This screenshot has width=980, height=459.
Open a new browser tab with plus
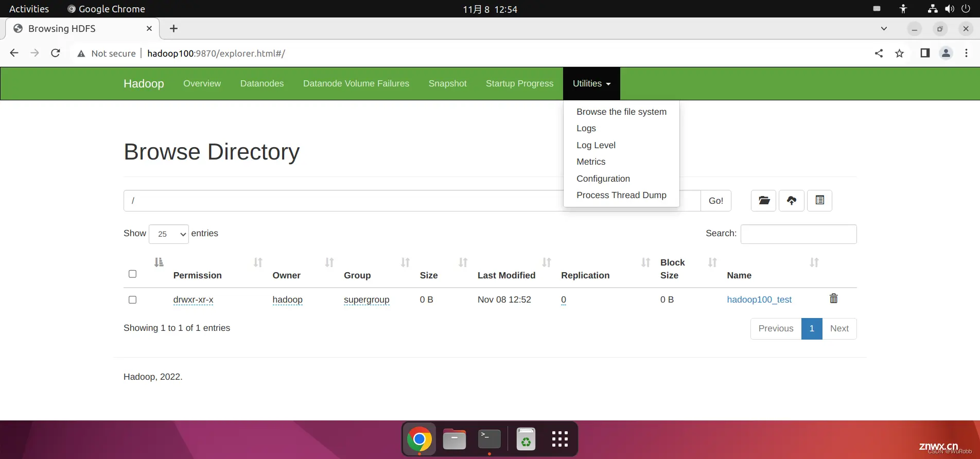tap(173, 29)
